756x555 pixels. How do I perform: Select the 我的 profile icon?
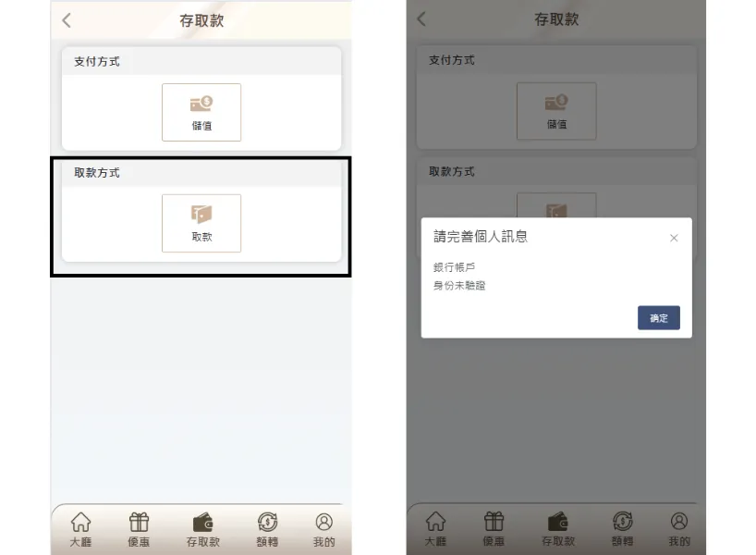(324, 527)
